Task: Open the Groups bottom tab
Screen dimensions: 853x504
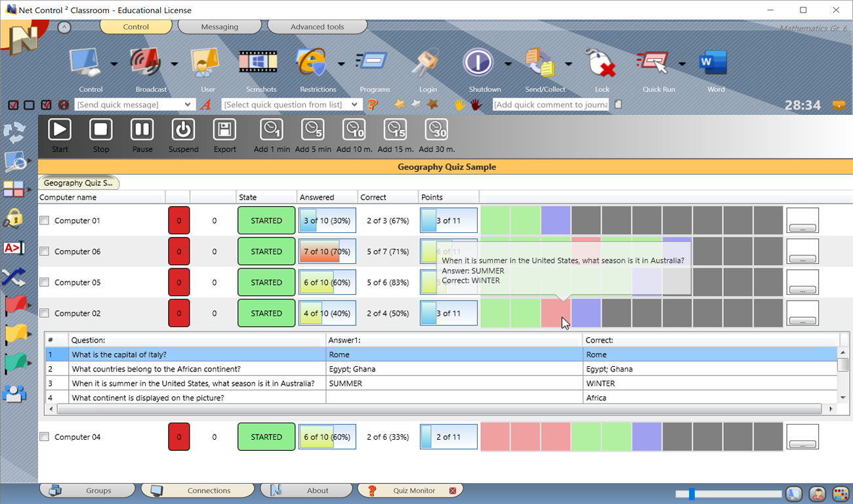Action: (88, 490)
